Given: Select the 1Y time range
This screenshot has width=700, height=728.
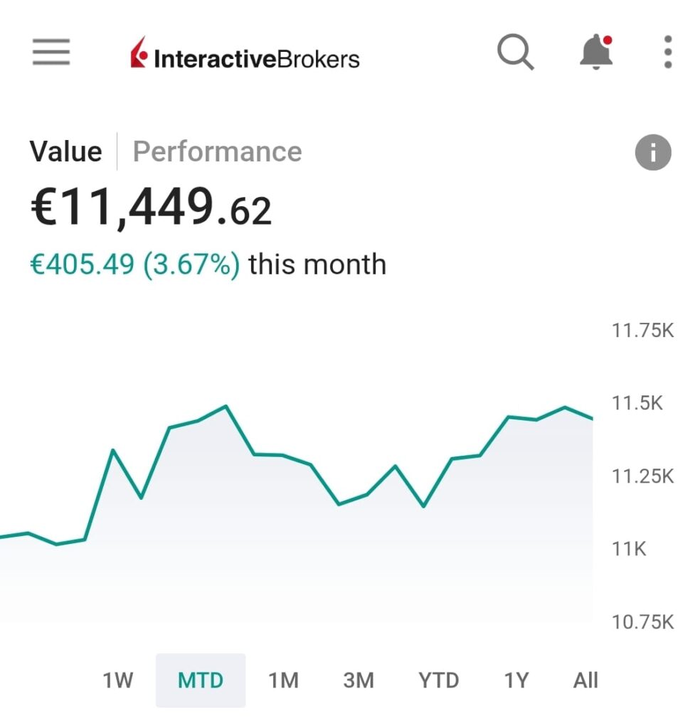Looking at the screenshot, I should (x=516, y=680).
